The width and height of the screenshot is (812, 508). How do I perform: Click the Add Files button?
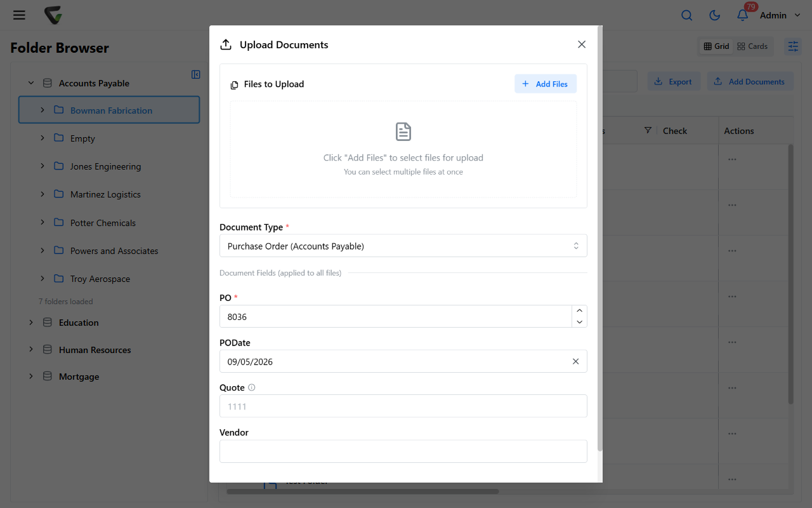[x=546, y=84]
